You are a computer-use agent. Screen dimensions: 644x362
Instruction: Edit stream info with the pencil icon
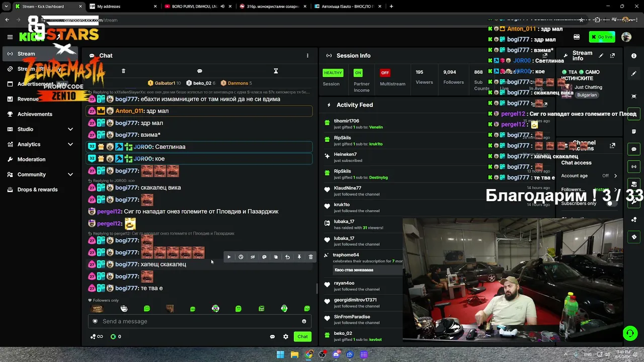point(601,56)
